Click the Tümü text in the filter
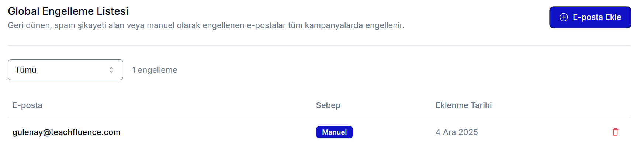Image resolution: width=644 pixels, height=163 pixels. click(26, 70)
